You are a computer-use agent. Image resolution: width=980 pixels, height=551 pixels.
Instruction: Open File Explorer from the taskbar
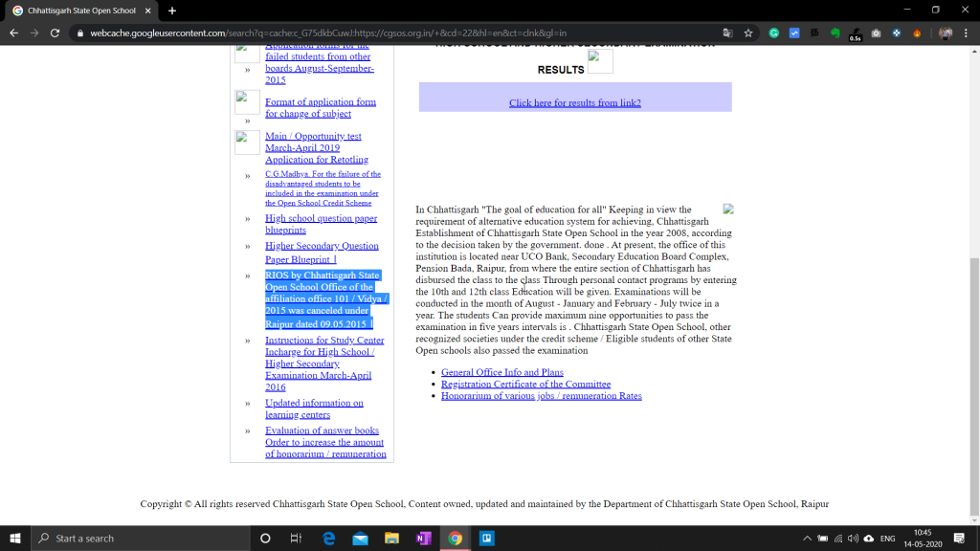click(x=391, y=538)
